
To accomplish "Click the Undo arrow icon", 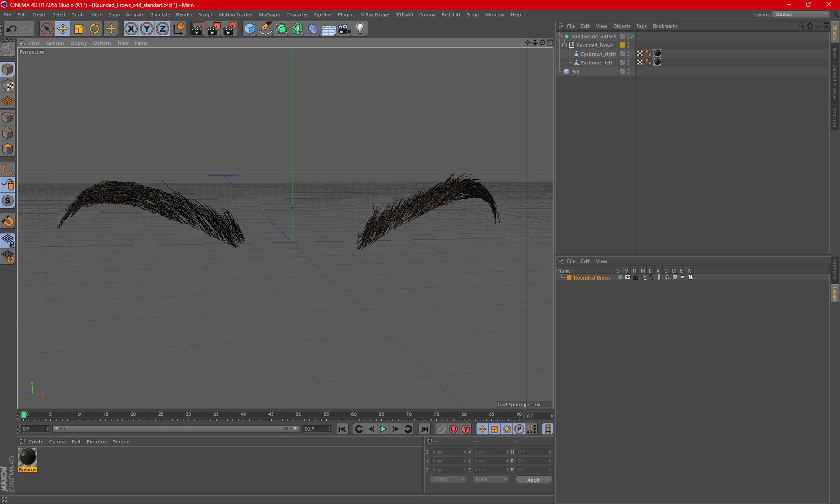I will point(11,29).
